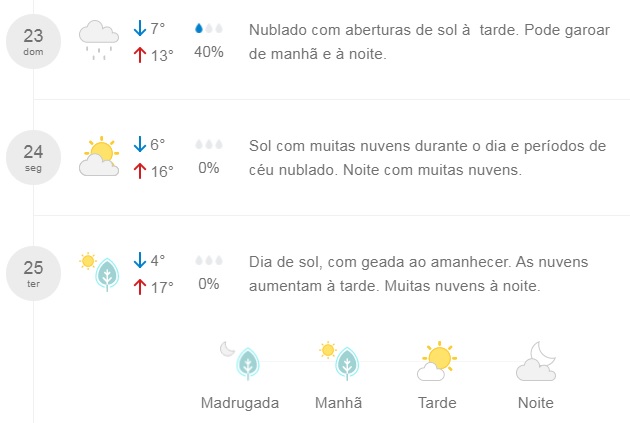The image size is (630, 423).
Task: Select the Tarde sun with cloud icon
Action: coord(437,360)
